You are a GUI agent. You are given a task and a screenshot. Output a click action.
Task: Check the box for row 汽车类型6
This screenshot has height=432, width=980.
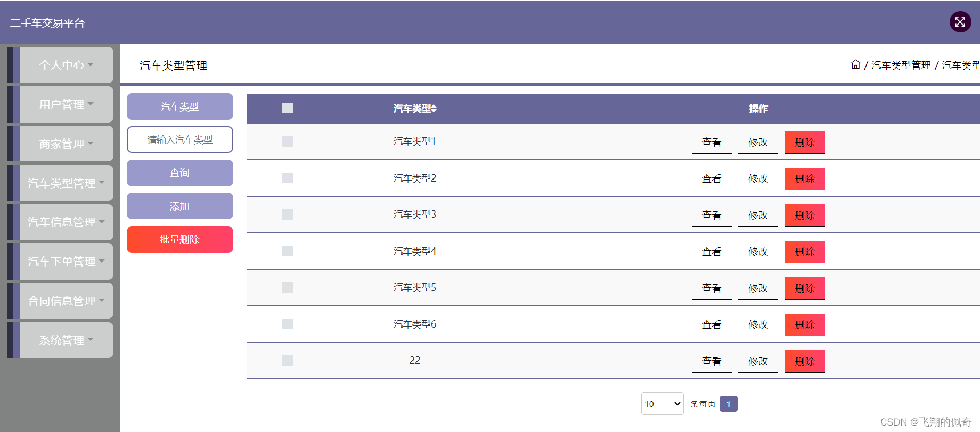pos(288,324)
